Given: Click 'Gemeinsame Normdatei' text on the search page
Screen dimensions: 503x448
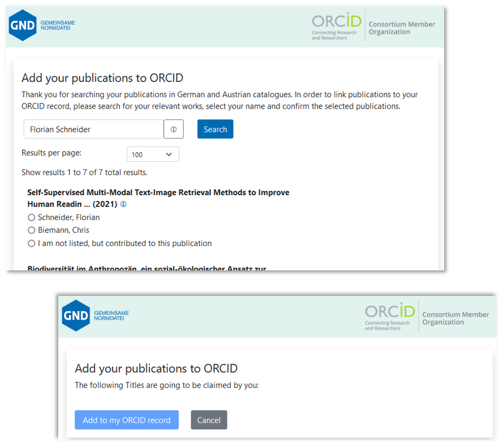Looking at the screenshot, I should coord(58,25).
